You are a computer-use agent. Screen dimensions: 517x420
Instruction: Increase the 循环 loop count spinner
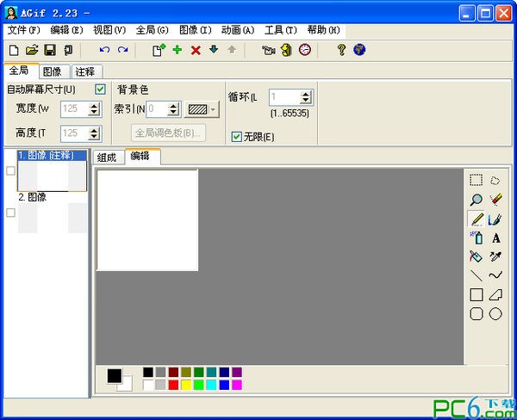(305, 94)
